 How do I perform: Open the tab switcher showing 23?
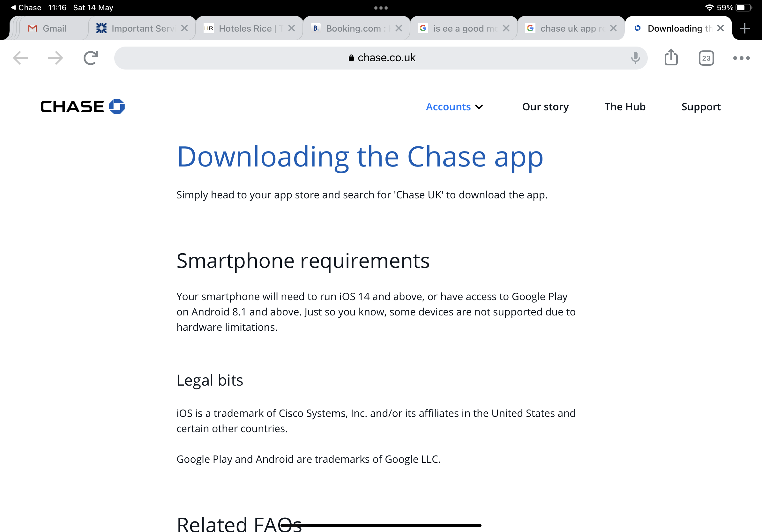[x=706, y=58]
